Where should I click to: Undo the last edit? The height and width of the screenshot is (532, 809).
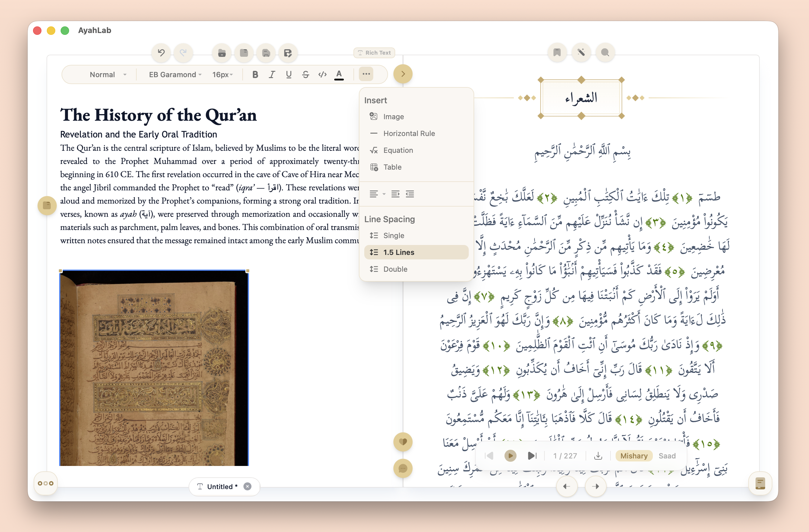pyautogui.click(x=161, y=53)
